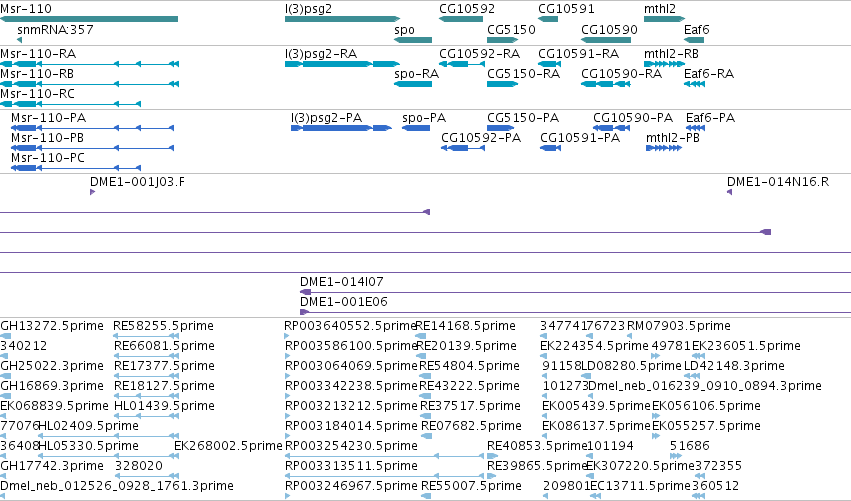Select EST LD42148.3prime
The image size is (851, 501).
[x=734, y=366]
